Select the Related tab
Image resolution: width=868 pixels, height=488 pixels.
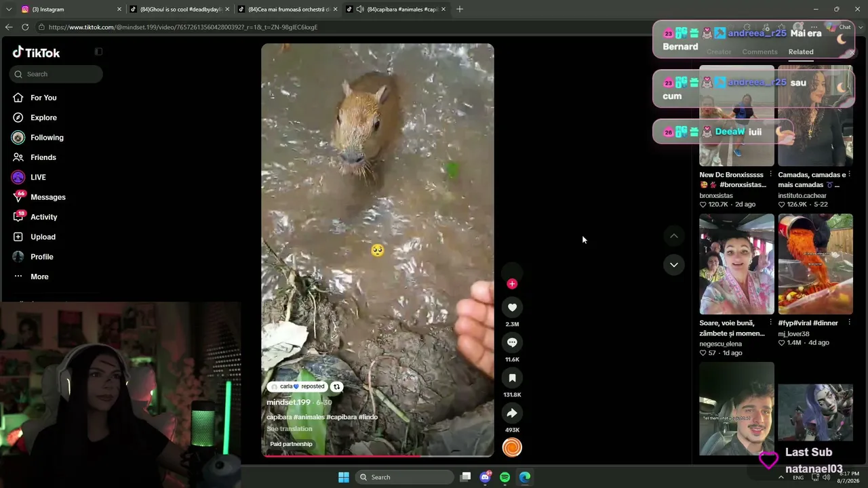click(x=801, y=52)
